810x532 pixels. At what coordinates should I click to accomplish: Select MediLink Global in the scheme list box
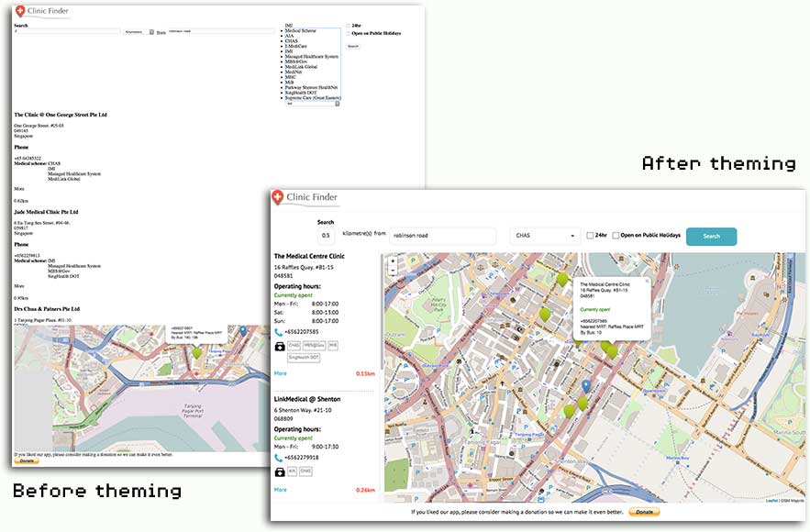301,67
